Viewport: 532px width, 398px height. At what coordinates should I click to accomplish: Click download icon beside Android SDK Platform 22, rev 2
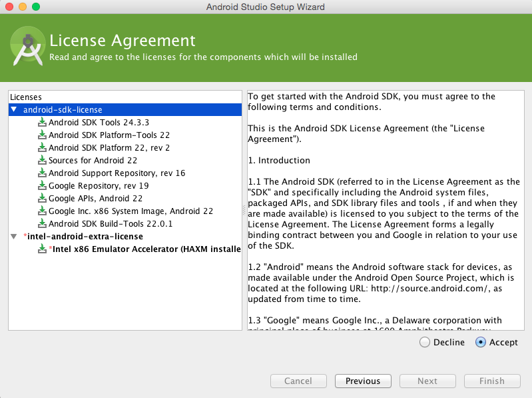(x=42, y=147)
